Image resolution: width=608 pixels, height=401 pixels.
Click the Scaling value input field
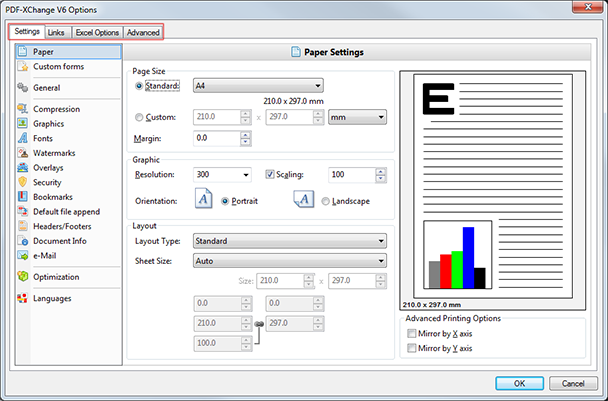(352, 175)
